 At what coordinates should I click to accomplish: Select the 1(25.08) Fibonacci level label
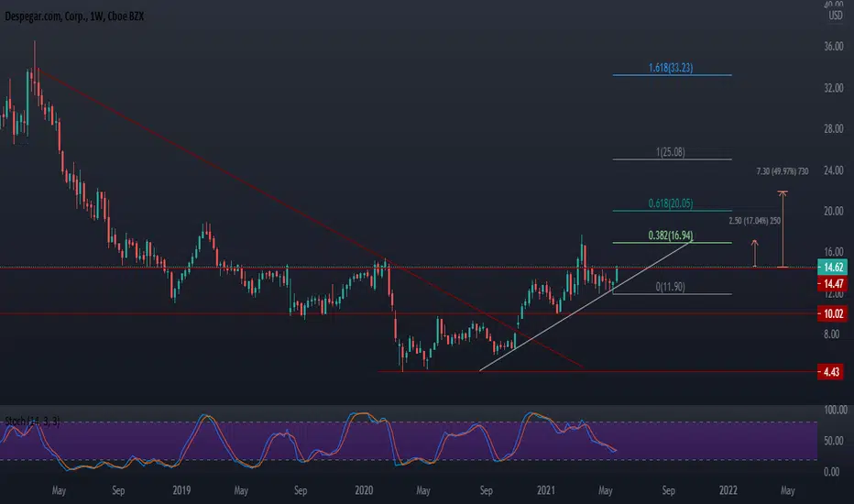coord(671,152)
